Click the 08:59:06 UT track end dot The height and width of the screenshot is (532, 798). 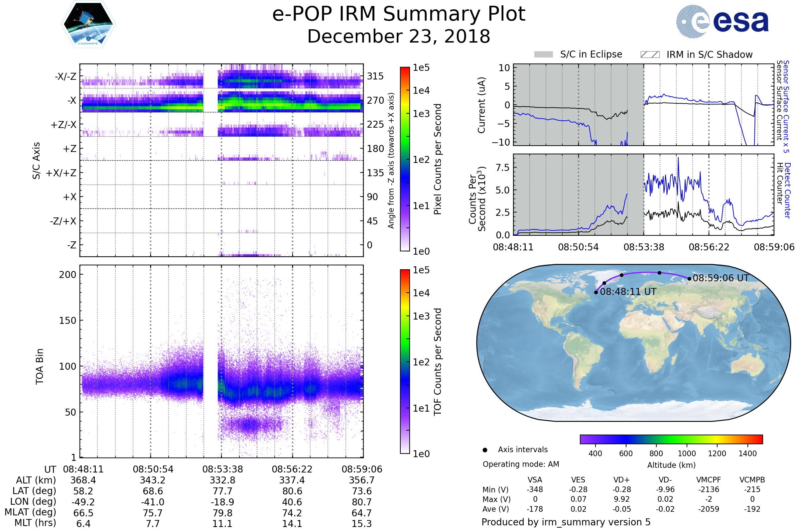click(x=689, y=279)
